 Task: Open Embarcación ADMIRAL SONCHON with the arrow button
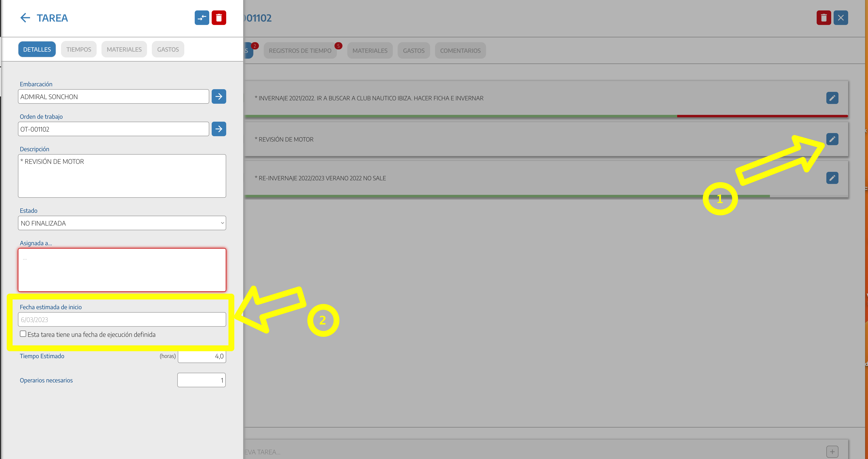pos(219,97)
